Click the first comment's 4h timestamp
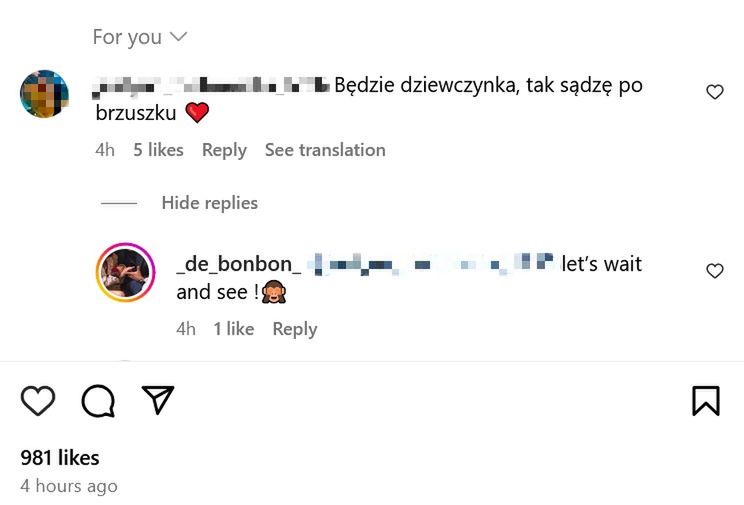This screenshot has height=505, width=744. 105,150
